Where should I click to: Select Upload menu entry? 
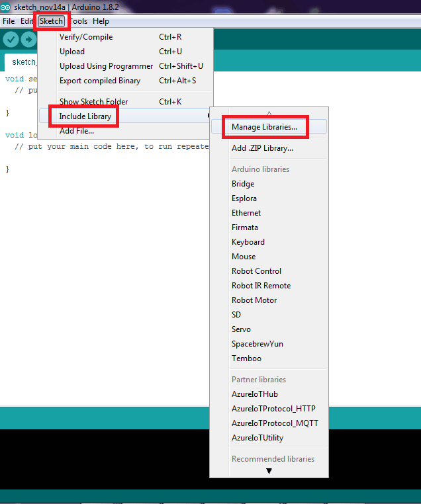point(126,52)
